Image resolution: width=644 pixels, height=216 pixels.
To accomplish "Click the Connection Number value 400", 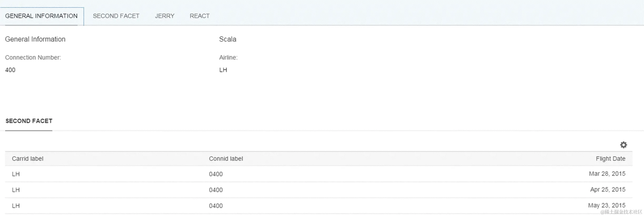I will pos(10,70).
